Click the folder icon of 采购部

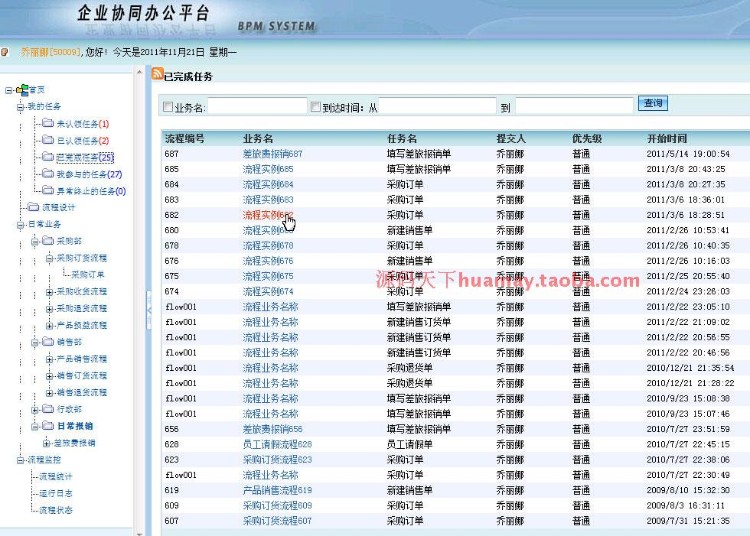click(x=48, y=241)
